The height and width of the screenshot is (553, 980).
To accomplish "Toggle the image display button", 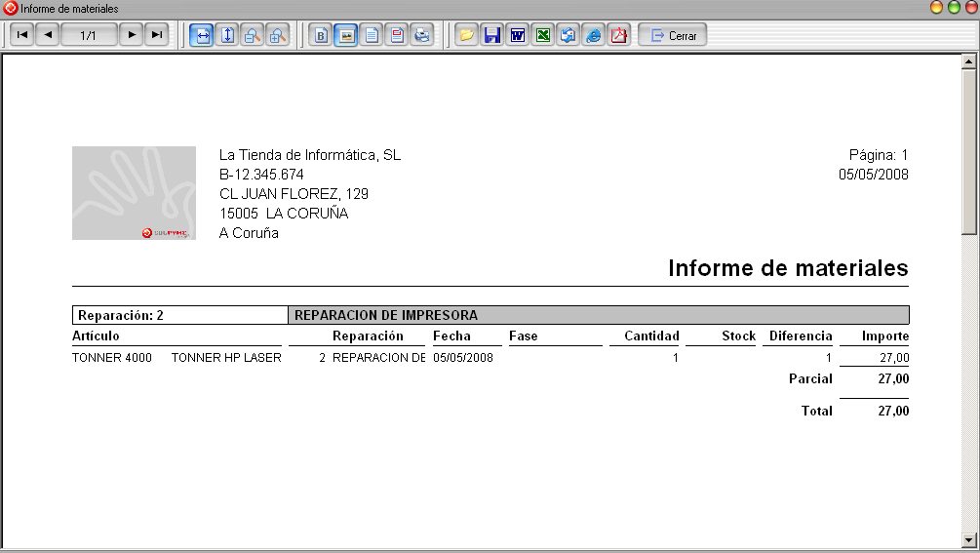I will [x=346, y=35].
